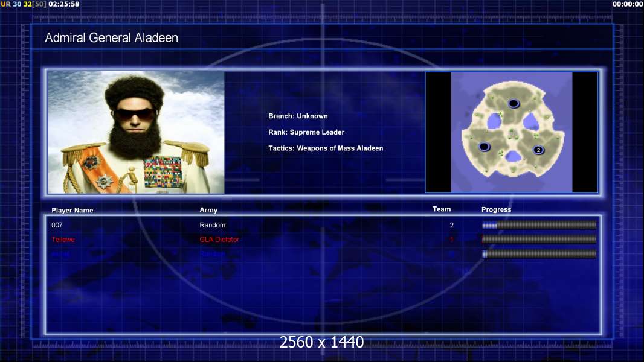Select the player name 007

pyautogui.click(x=57, y=225)
